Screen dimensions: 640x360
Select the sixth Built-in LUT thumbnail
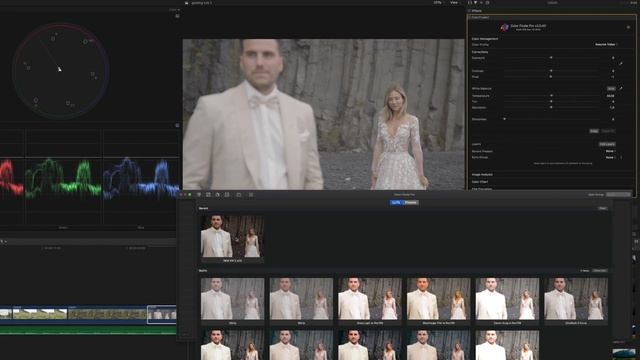576,299
